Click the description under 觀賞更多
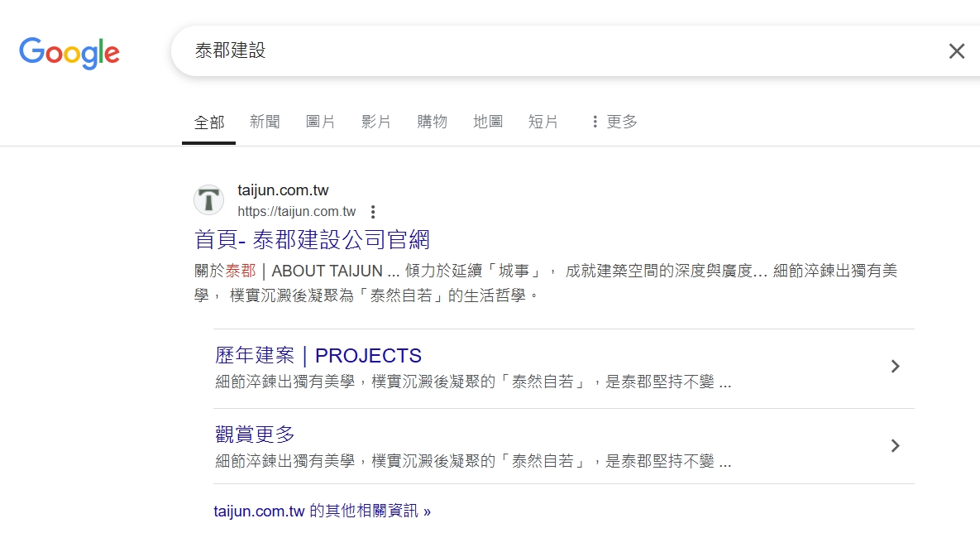The width and height of the screenshot is (980, 533). (473, 462)
